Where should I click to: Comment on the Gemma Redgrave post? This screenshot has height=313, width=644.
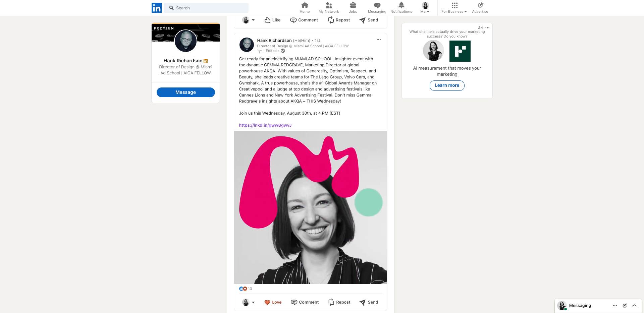click(x=305, y=302)
